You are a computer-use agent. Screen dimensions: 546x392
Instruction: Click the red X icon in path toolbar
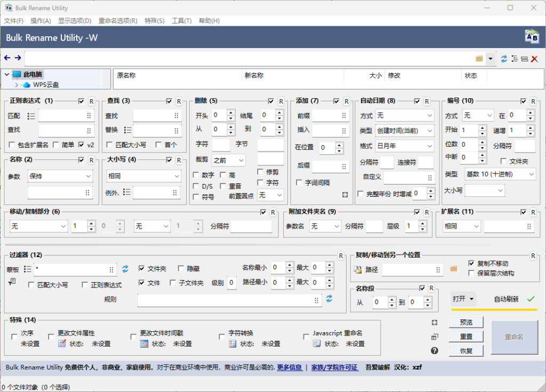534,59
